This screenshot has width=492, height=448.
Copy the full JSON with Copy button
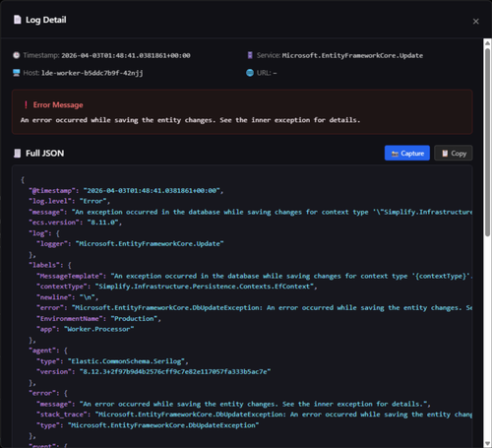[x=454, y=153]
